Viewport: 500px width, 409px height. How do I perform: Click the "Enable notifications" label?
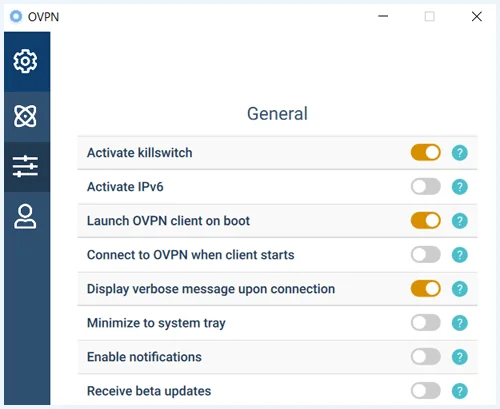144,357
